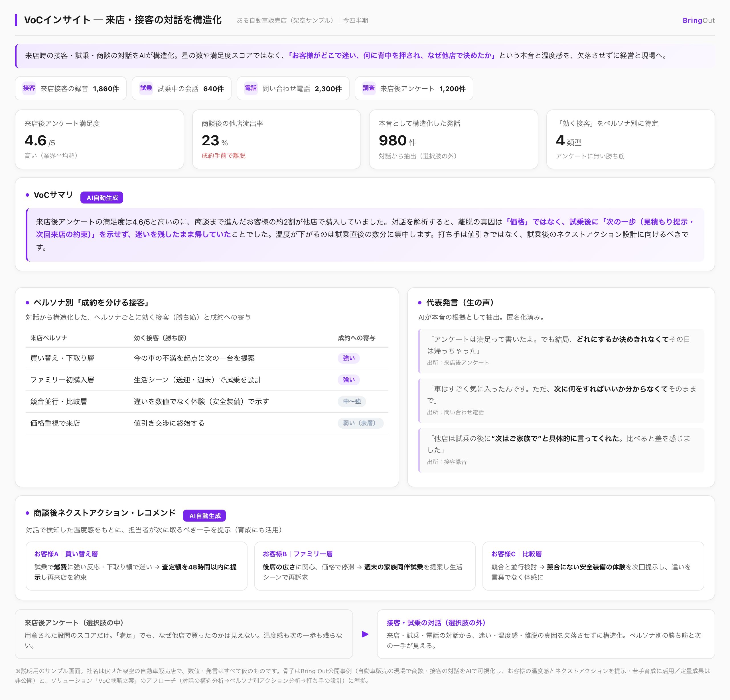Click the 買い替え・下取り層 table row label

click(62, 358)
